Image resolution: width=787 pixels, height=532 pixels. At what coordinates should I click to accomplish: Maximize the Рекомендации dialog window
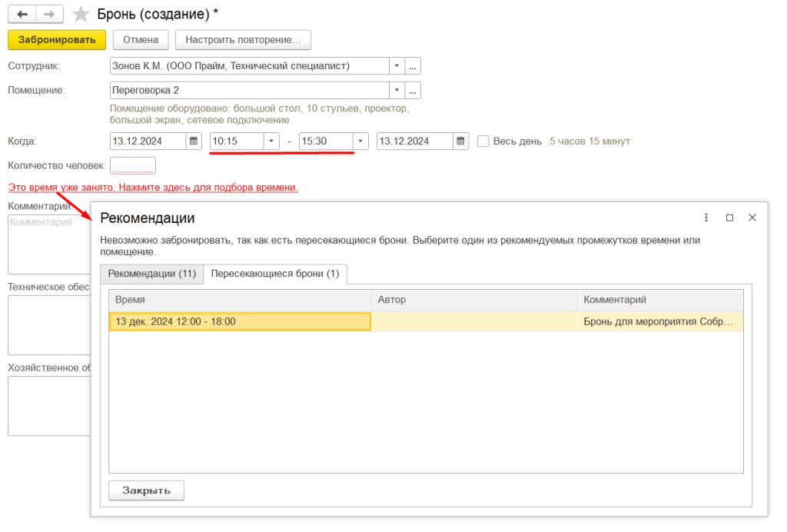click(x=729, y=218)
